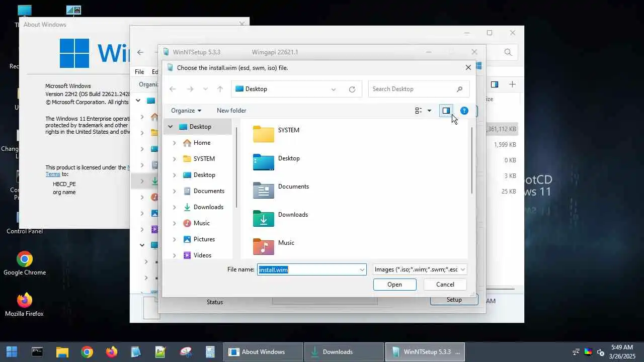Select Home in the navigation tree

202,143
